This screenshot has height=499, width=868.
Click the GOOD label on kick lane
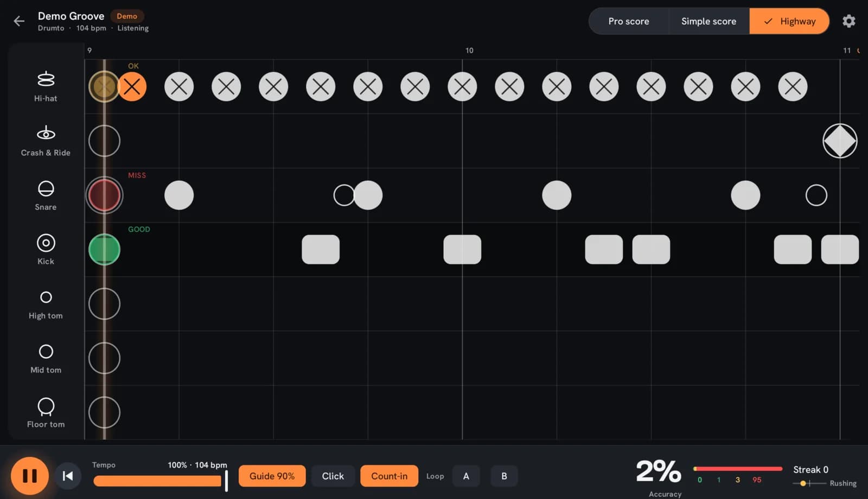tap(139, 229)
